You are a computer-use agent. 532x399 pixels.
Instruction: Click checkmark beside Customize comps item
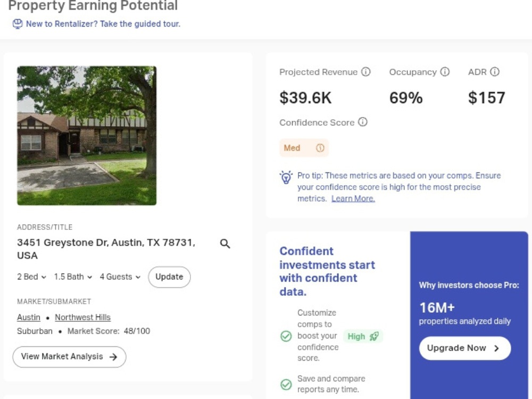(286, 336)
